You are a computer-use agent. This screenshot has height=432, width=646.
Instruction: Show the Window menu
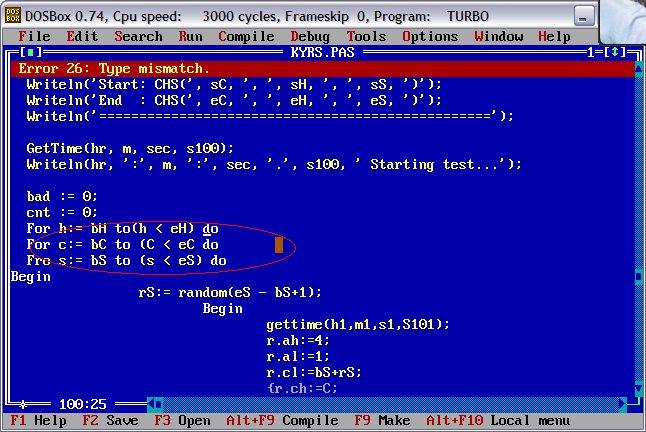(498, 37)
